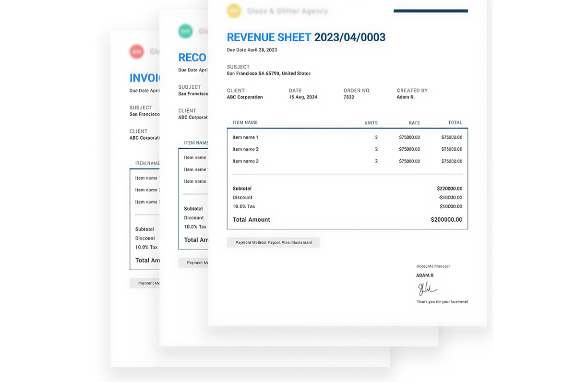Click ABC Corporation on the revenue sheet

pyautogui.click(x=245, y=97)
